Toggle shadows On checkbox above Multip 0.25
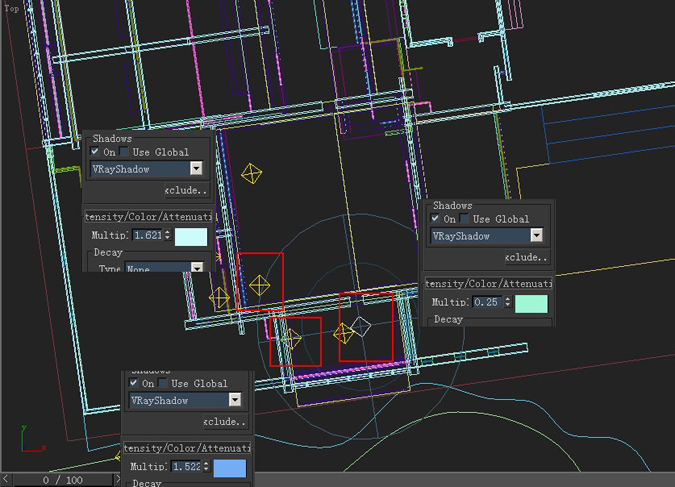675x487 pixels. click(435, 218)
